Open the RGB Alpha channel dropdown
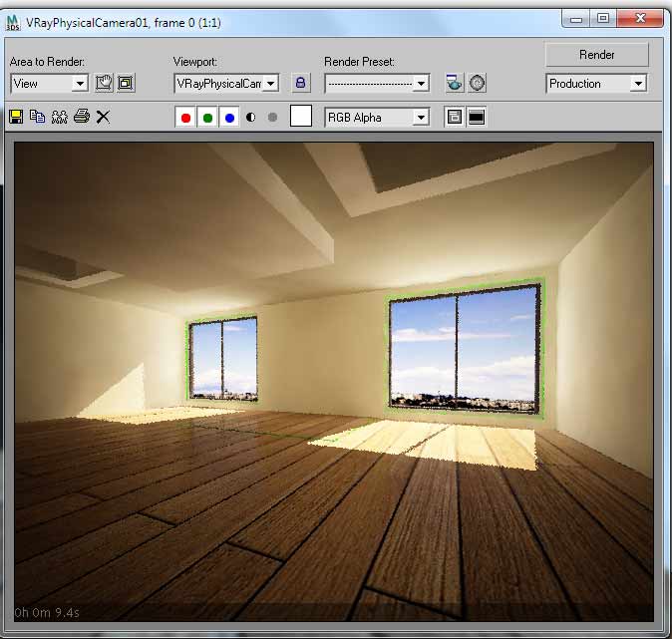This screenshot has height=639, width=672. tap(377, 117)
